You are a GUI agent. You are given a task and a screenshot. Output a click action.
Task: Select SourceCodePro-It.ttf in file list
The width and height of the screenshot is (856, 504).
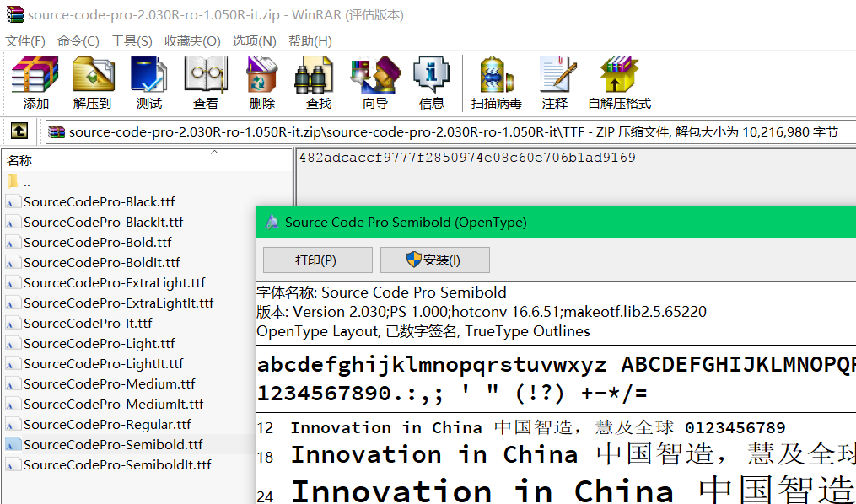(x=88, y=323)
